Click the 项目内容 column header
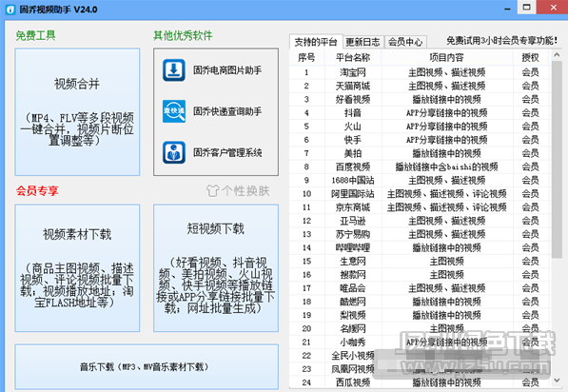The height and width of the screenshot is (392, 568). [446, 57]
